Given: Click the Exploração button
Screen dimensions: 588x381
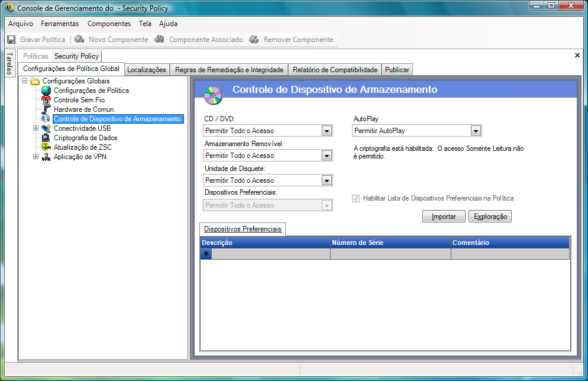Looking at the screenshot, I should click(x=490, y=217).
